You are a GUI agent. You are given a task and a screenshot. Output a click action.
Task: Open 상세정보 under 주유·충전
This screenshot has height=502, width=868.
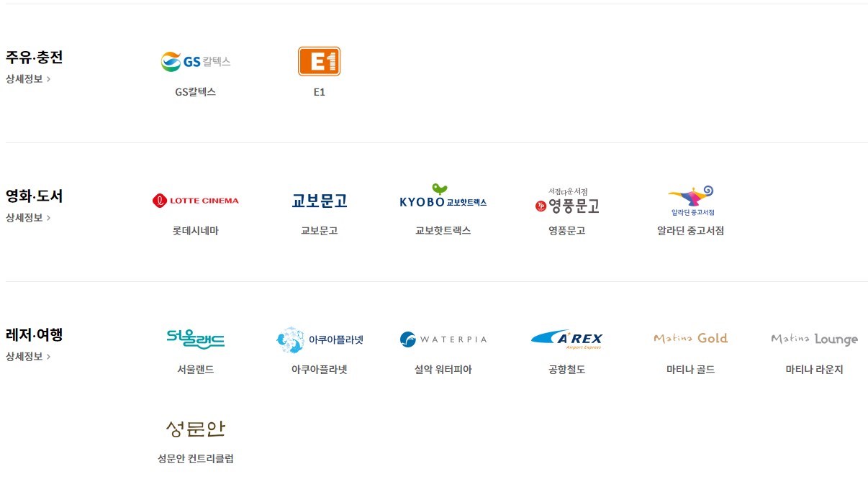click(x=28, y=79)
